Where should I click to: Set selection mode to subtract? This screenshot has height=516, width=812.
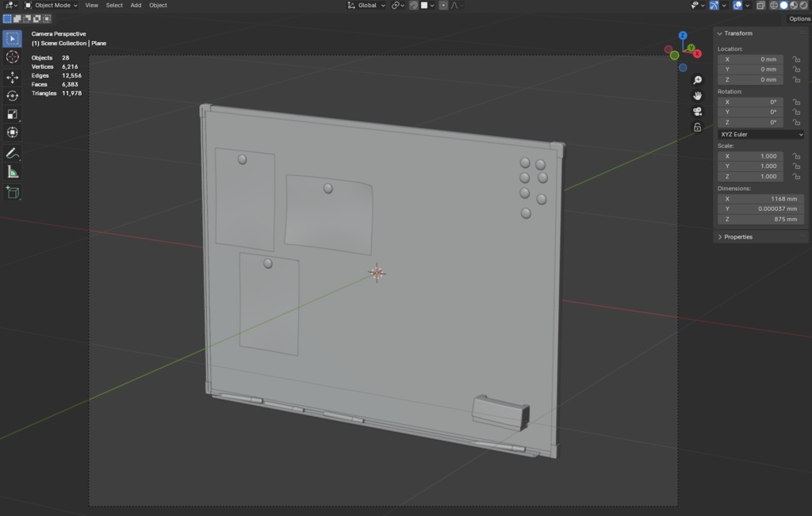[x=27, y=19]
